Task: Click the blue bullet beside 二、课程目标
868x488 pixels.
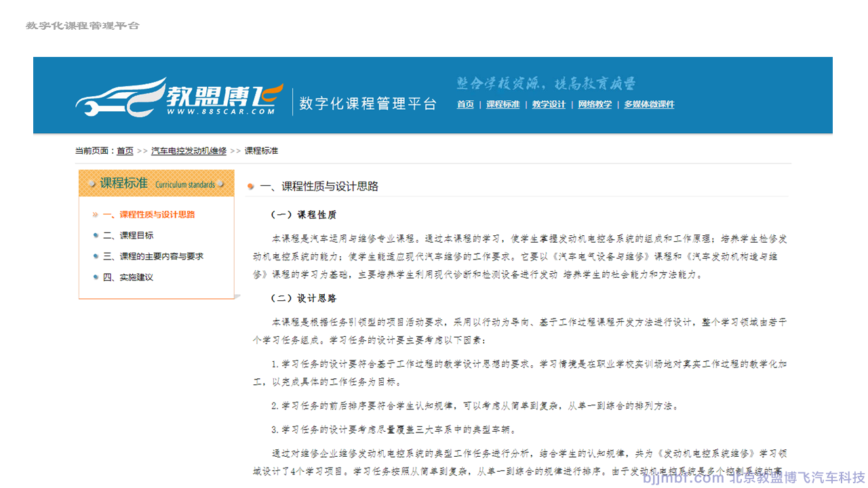Action: click(96, 236)
